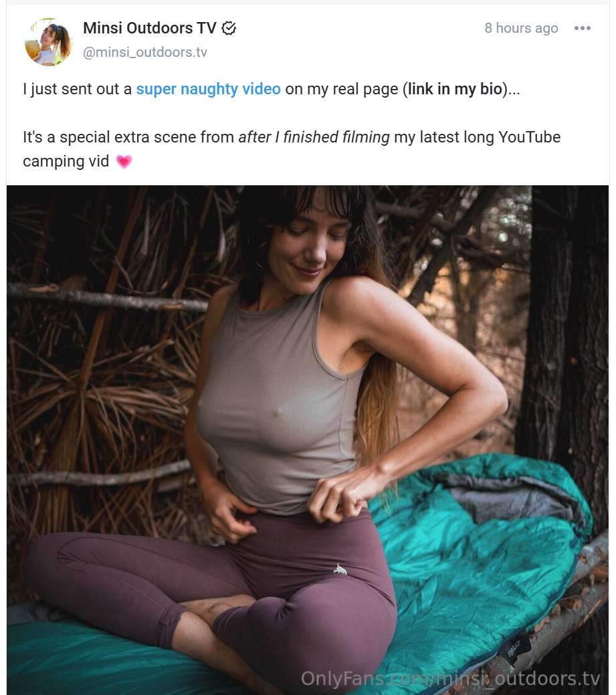
Task: Open the @minsi_outdoors.tv handle link
Action: click(145, 53)
